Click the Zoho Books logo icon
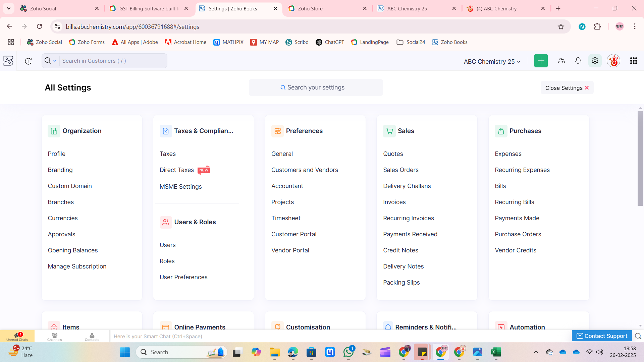644x362 pixels. point(8,61)
